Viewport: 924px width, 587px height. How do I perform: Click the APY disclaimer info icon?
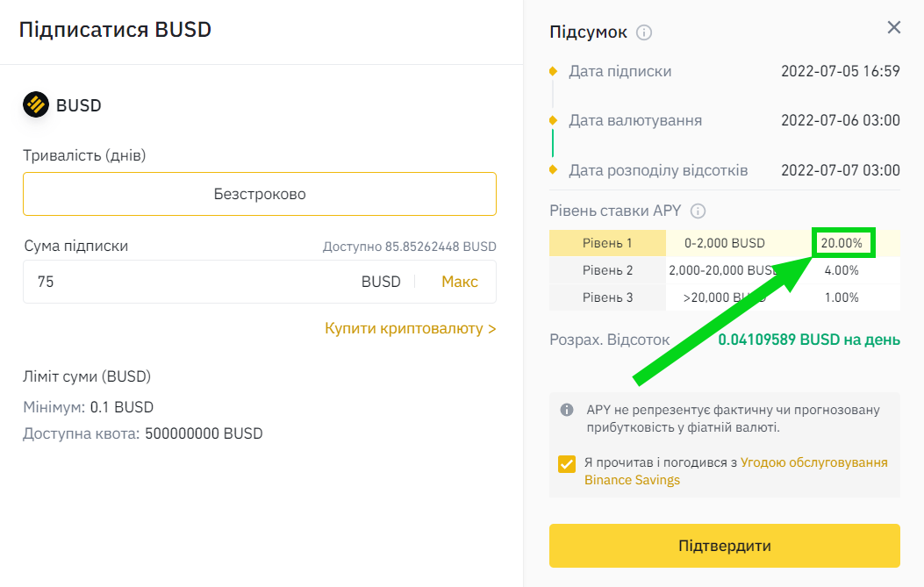[568, 410]
